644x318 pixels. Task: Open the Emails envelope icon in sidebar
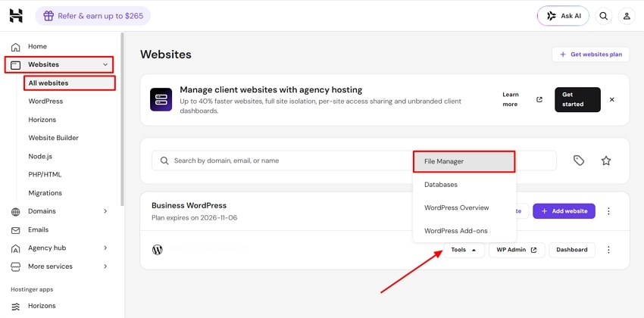click(x=16, y=229)
